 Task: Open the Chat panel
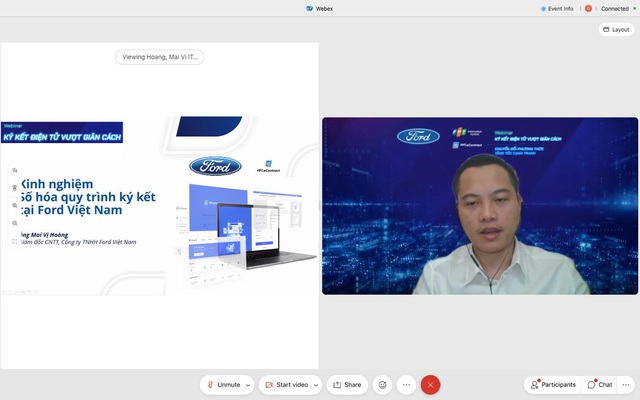(x=600, y=384)
